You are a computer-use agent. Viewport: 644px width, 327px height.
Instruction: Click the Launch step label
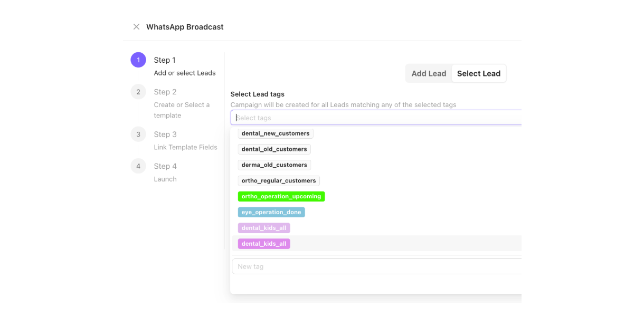click(165, 179)
